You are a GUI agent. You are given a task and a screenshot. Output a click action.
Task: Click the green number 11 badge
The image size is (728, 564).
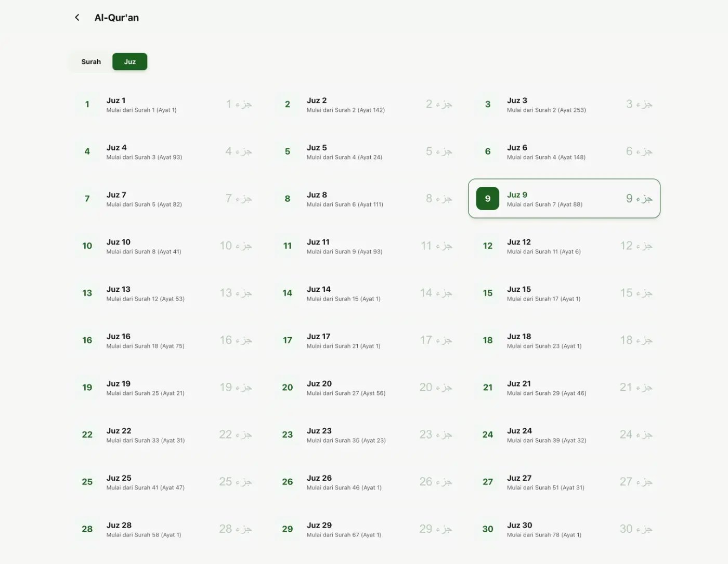(288, 246)
